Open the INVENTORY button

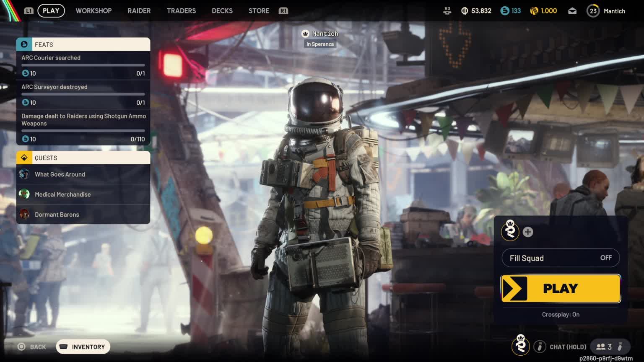[x=83, y=347]
